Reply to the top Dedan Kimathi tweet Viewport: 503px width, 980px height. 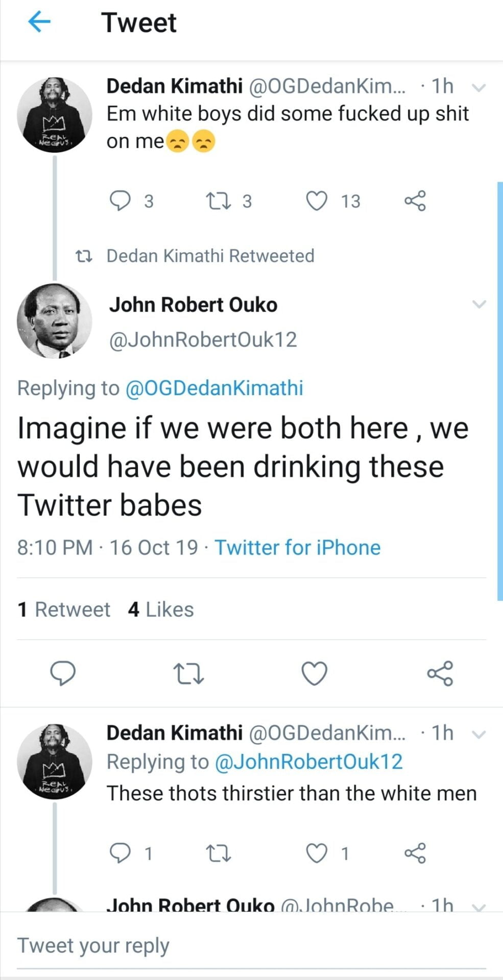point(121,201)
